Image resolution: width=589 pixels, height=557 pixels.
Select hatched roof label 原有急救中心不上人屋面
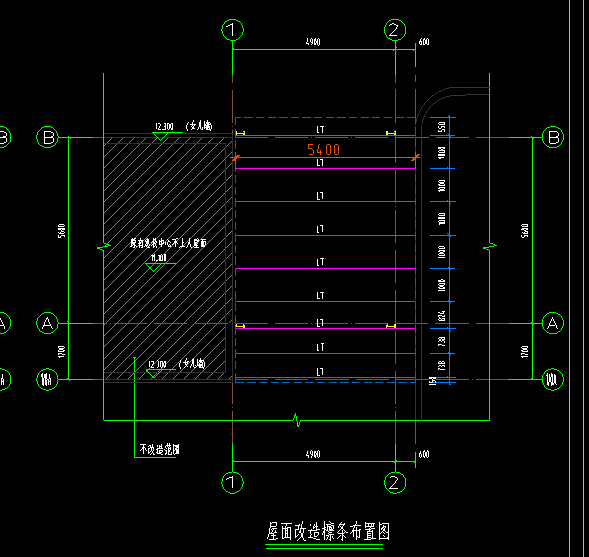pyautogui.click(x=168, y=243)
